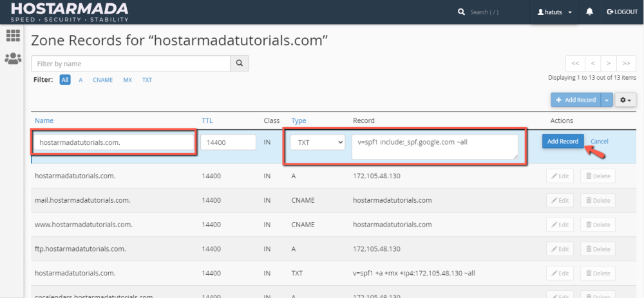The width and height of the screenshot is (644, 298).
Task: Focus the Filter by name field
Action: pyautogui.click(x=131, y=64)
